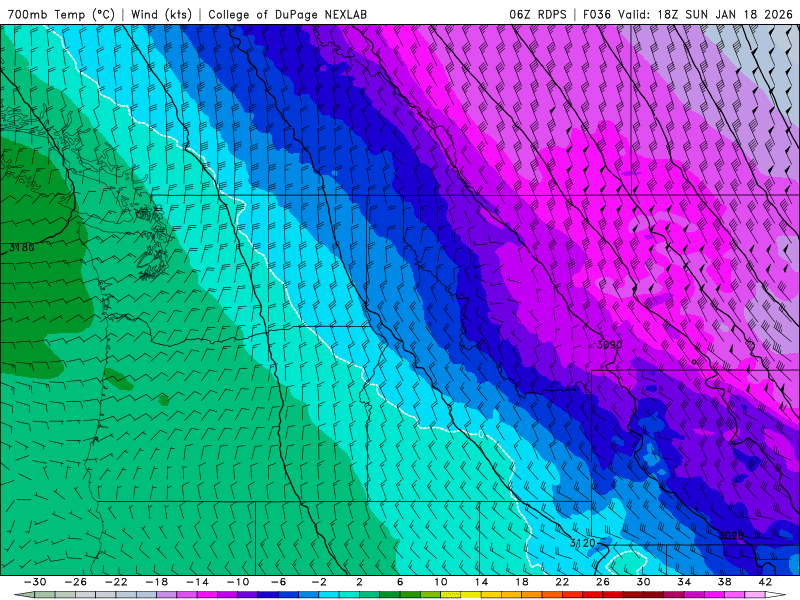Click the '-6' colorbar scale value

point(279,582)
